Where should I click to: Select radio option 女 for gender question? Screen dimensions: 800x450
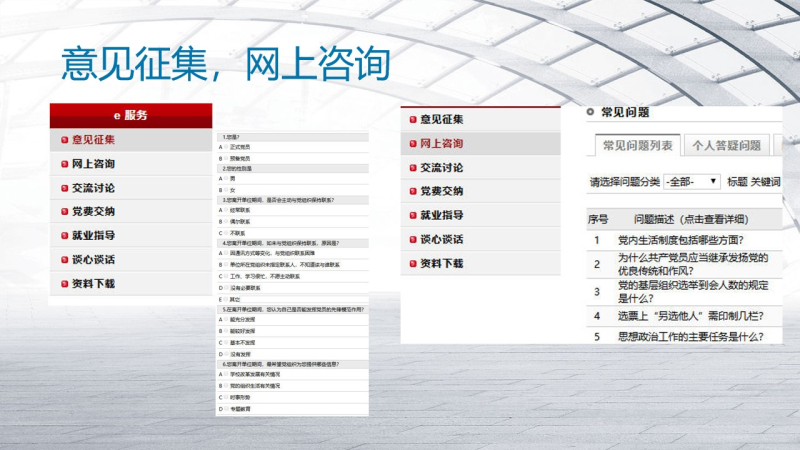(x=225, y=189)
